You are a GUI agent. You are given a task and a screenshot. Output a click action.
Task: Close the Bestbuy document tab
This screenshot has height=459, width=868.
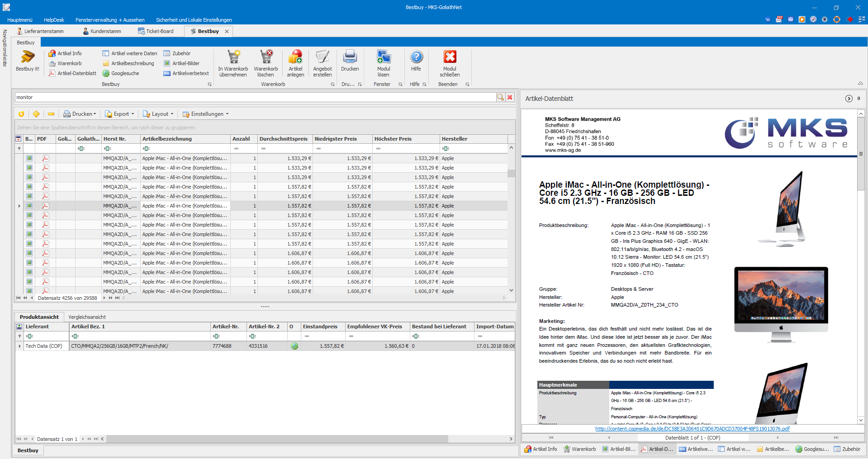tap(227, 31)
